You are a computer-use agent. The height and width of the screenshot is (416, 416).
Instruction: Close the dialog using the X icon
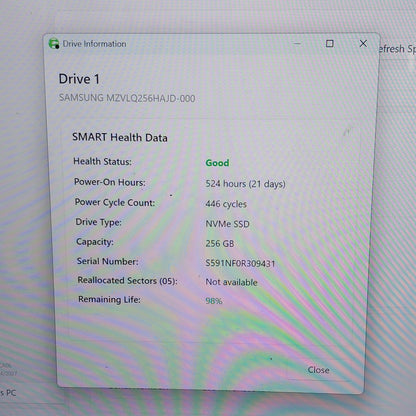click(363, 43)
